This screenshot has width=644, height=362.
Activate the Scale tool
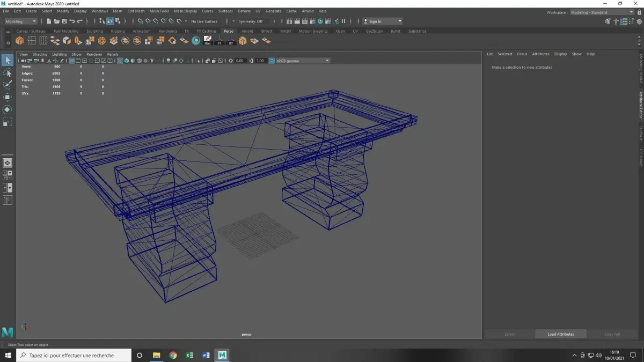[x=8, y=122]
